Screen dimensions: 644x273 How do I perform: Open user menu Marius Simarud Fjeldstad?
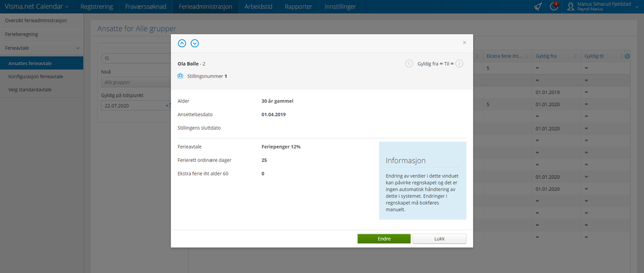tap(603, 6)
